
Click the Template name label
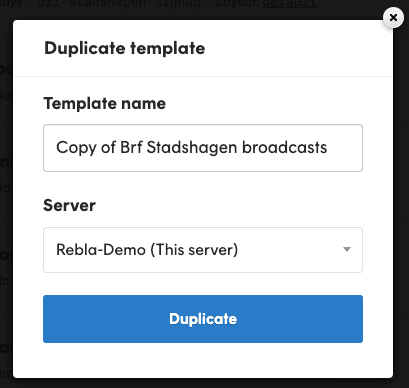point(105,103)
